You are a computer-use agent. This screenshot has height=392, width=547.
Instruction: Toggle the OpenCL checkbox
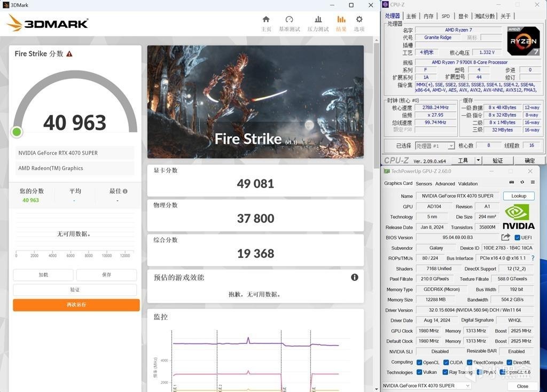coord(419,363)
